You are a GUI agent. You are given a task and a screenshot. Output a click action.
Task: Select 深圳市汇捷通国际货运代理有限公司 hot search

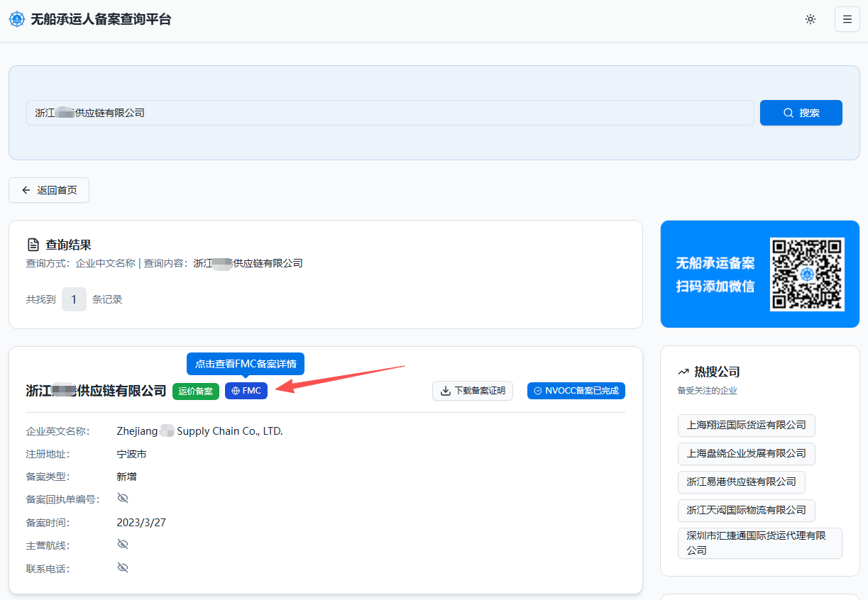pyautogui.click(x=759, y=543)
